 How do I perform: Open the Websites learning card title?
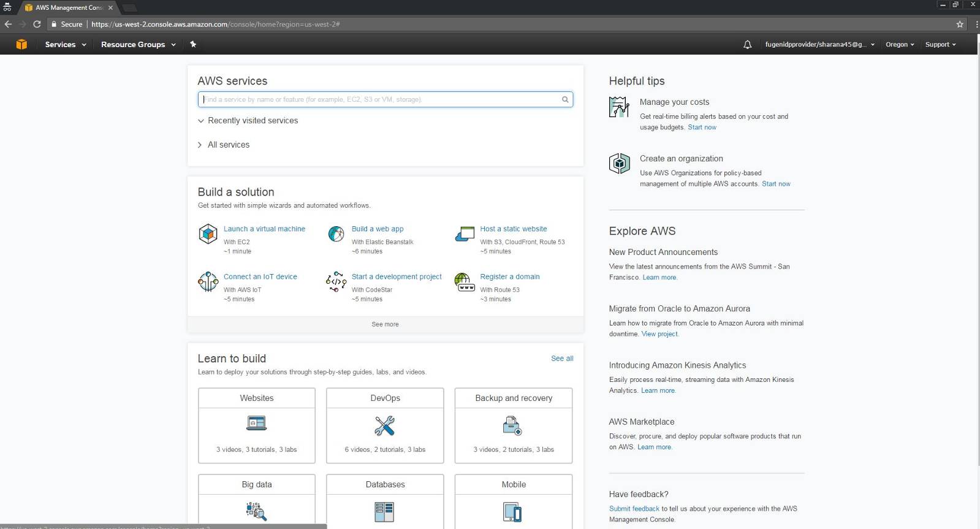[x=257, y=398]
